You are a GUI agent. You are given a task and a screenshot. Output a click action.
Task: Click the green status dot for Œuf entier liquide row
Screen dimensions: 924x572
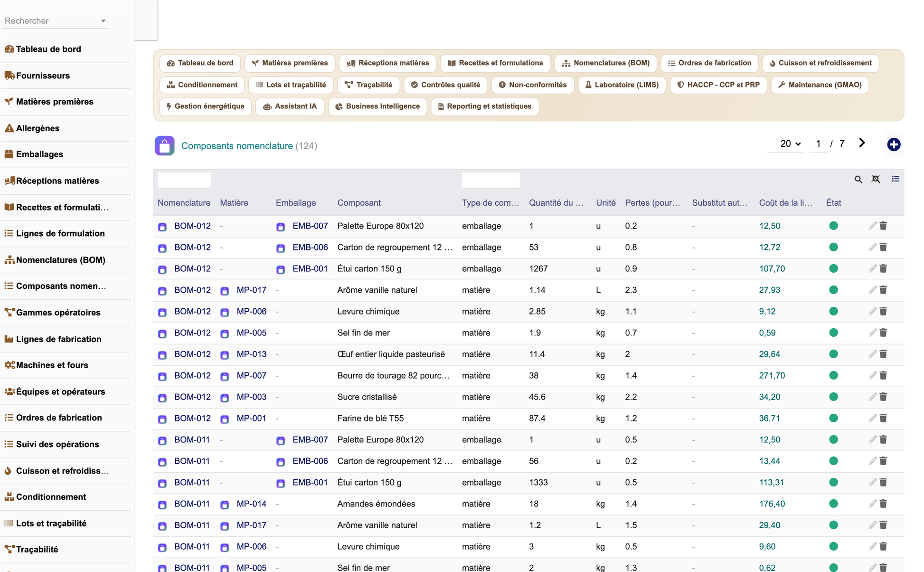click(x=833, y=354)
